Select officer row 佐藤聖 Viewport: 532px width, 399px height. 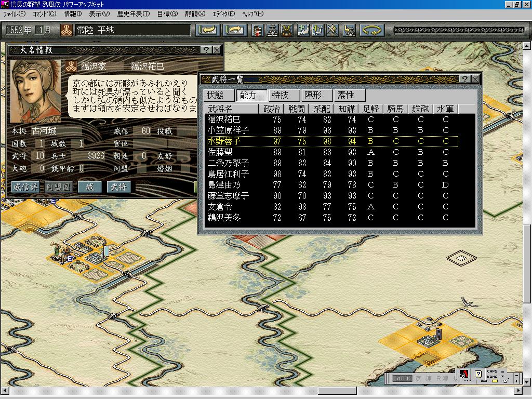pyautogui.click(x=332, y=152)
